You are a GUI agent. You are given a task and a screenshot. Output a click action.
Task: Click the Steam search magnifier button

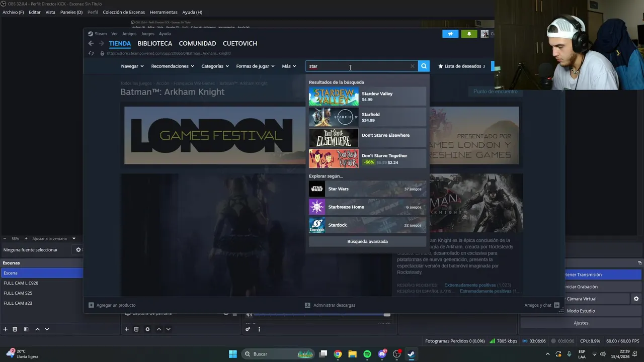coord(424,66)
